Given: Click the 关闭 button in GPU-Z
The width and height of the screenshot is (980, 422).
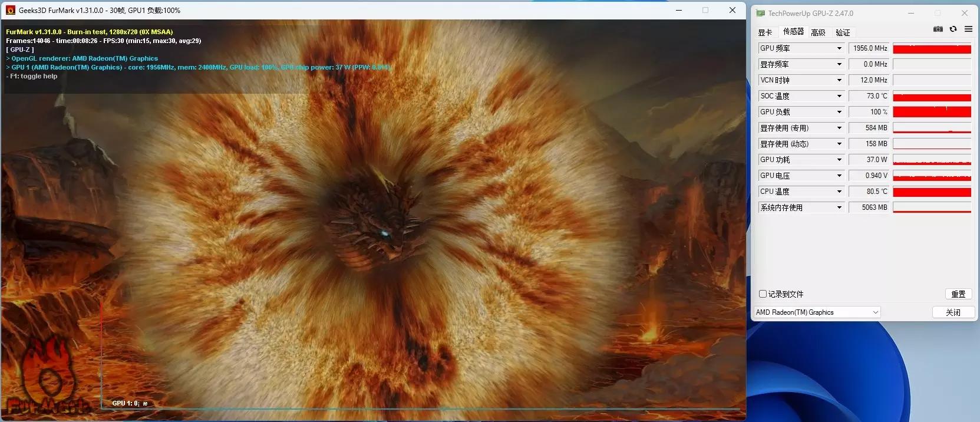Looking at the screenshot, I should point(953,312).
